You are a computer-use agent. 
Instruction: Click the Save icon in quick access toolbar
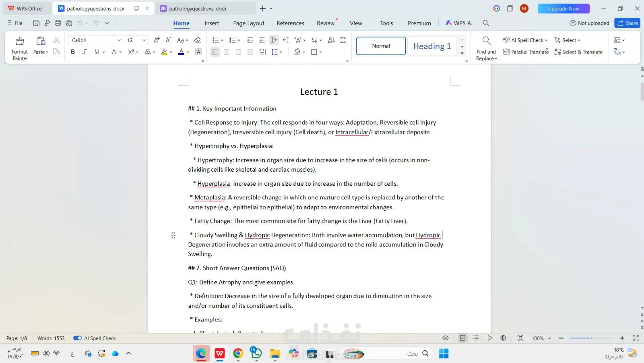pyautogui.click(x=36, y=23)
